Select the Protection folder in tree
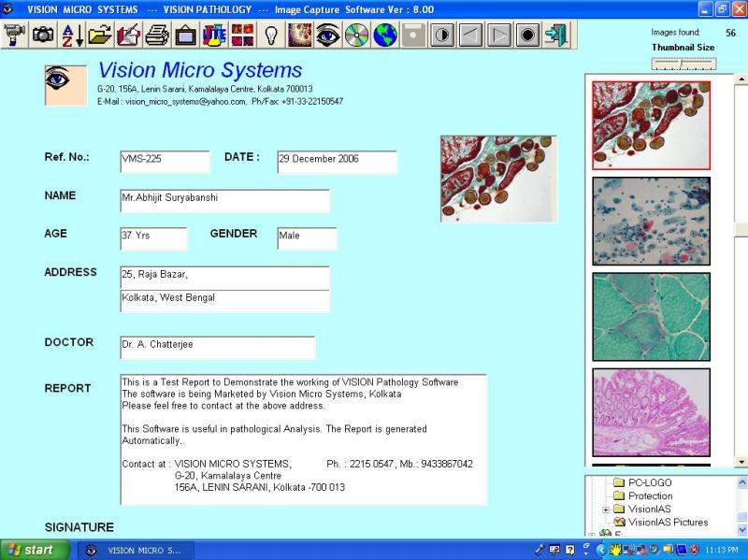Viewport: 748px width, 560px height. click(x=650, y=496)
